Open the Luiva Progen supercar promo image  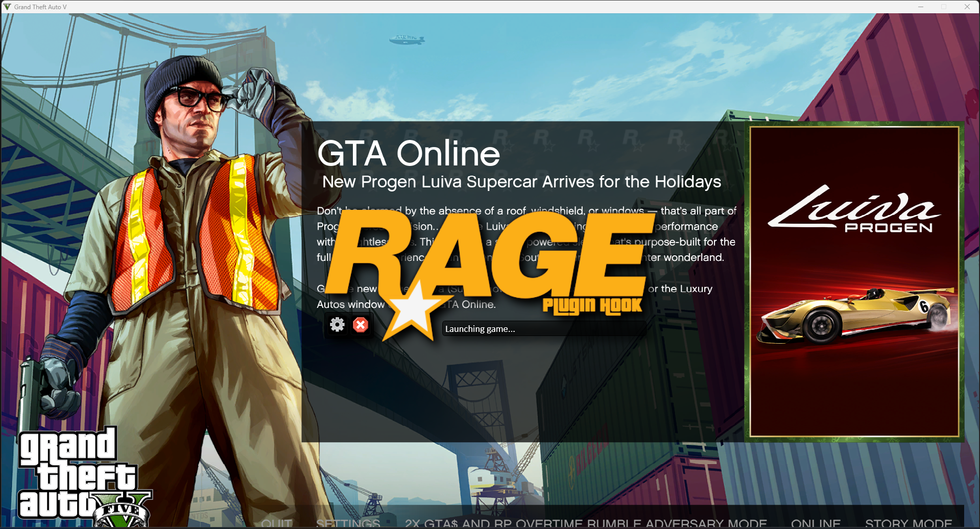click(x=854, y=281)
